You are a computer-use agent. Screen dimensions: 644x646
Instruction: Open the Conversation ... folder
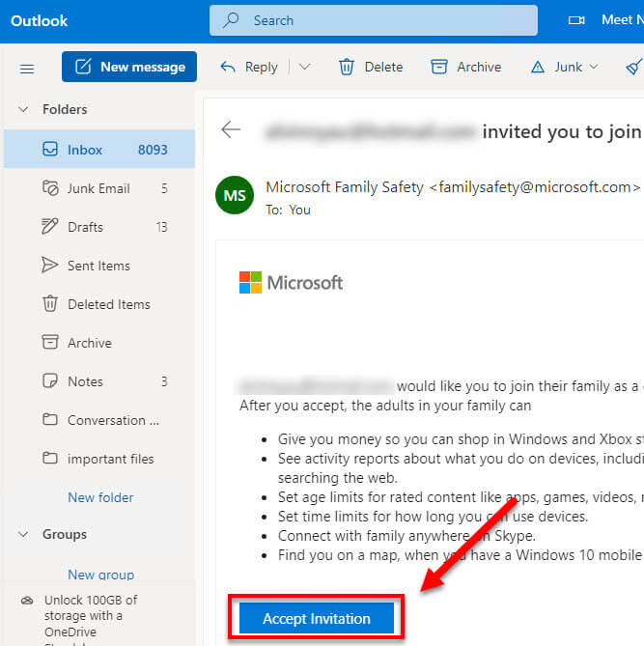click(99, 420)
